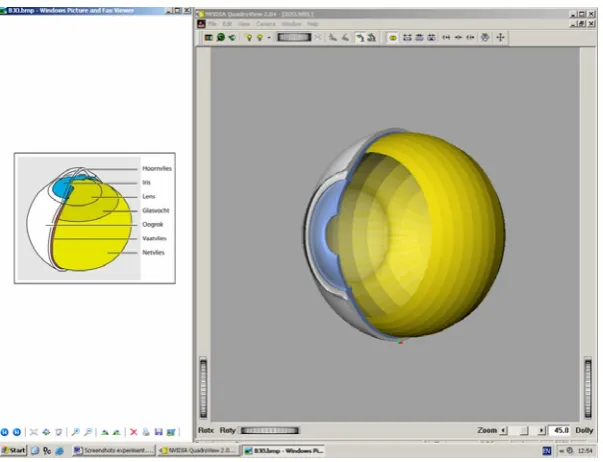The image size is (603, 462).
Task: Open the Help menu in QuadroView
Action: click(x=312, y=24)
